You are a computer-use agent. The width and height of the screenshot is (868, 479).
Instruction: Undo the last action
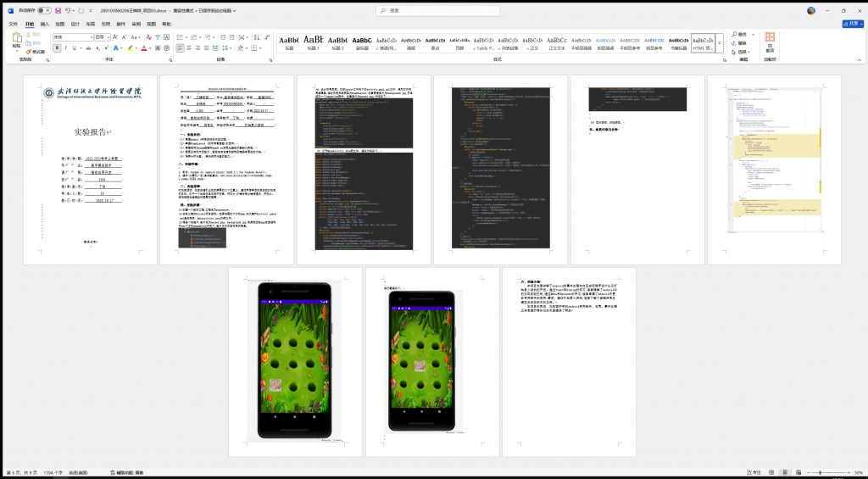pyautogui.click(x=68, y=10)
